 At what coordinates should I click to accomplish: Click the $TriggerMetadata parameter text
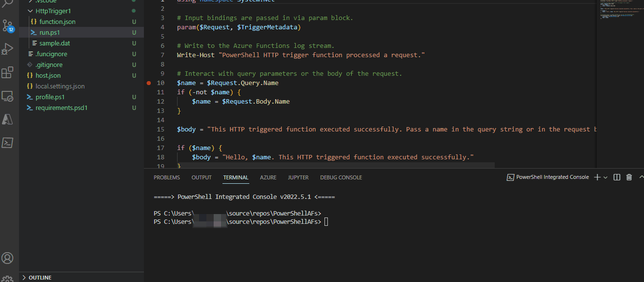coord(267,27)
